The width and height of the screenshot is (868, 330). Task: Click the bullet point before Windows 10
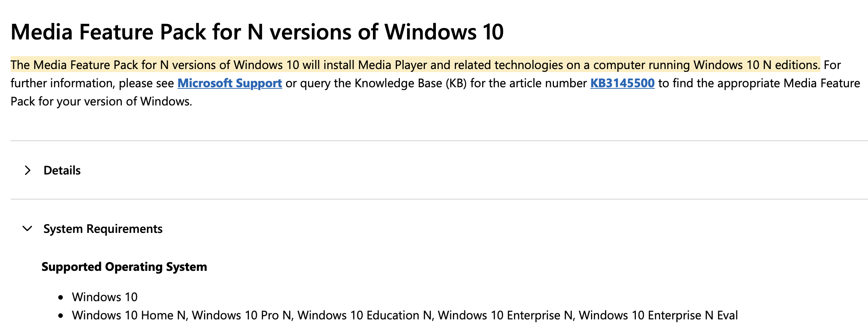pos(61,298)
